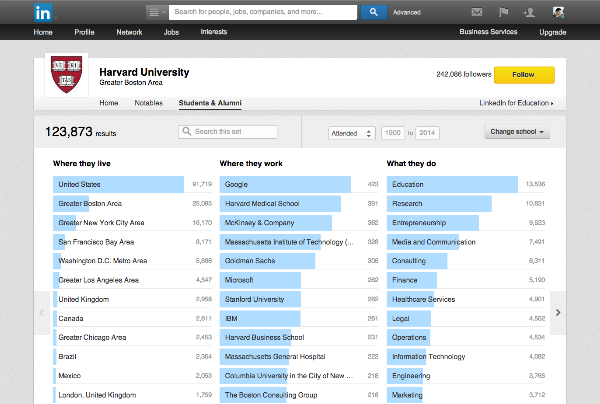Filter by United States location bar
The height and width of the screenshot is (404, 600).
click(132, 184)
